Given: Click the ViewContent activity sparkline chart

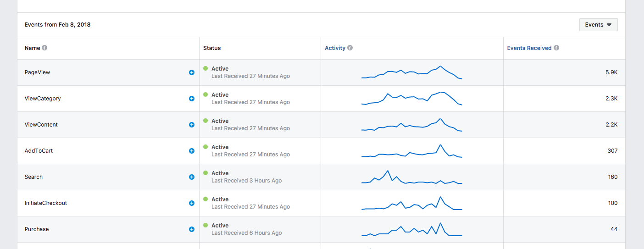Looking at the screenshot, I should [x=412, y=125].
